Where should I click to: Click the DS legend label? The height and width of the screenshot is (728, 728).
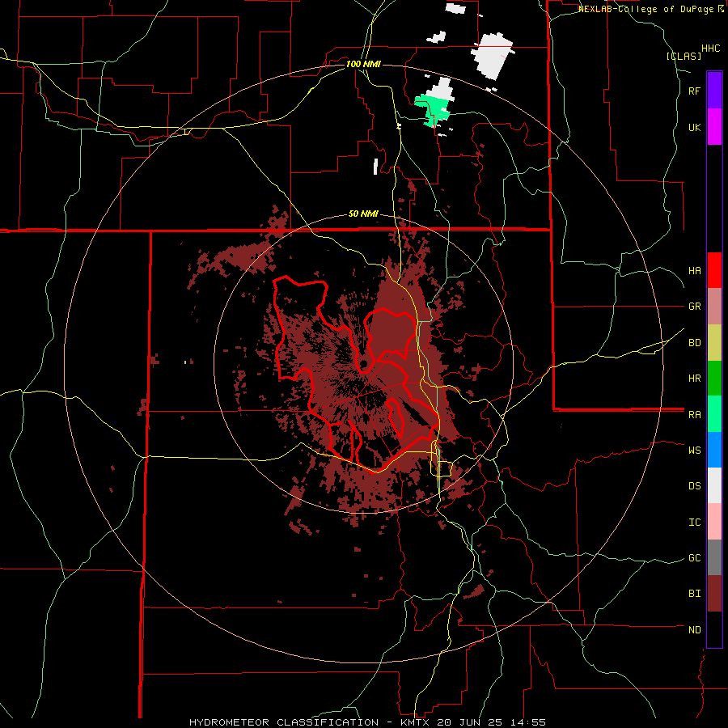pos(694,486)
